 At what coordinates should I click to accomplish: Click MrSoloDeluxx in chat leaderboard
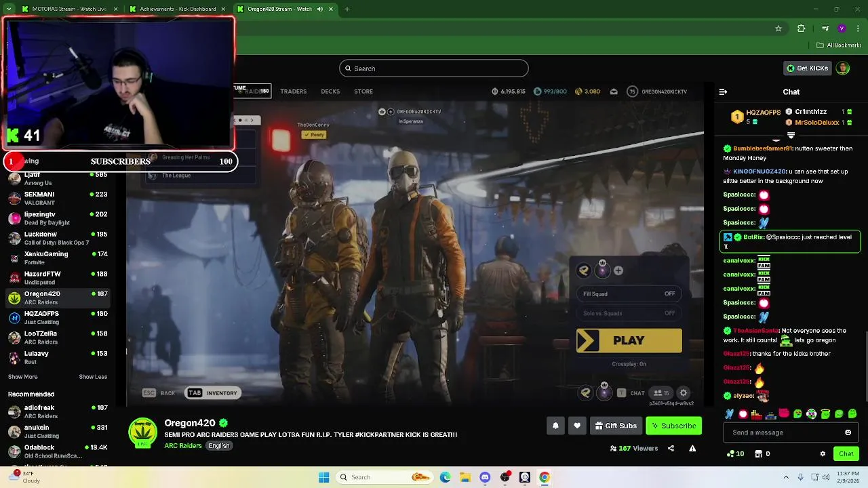tap(817, 123)
